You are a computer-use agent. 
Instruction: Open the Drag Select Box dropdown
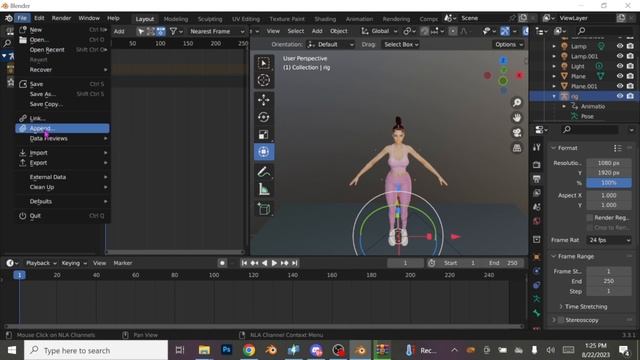pos(401,44)
